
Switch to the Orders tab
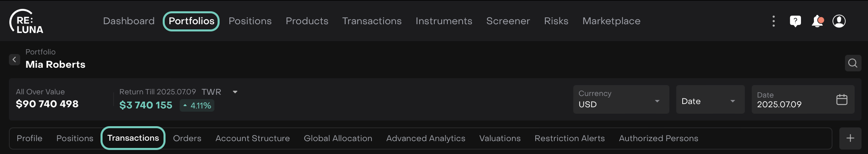pos(187,138)
